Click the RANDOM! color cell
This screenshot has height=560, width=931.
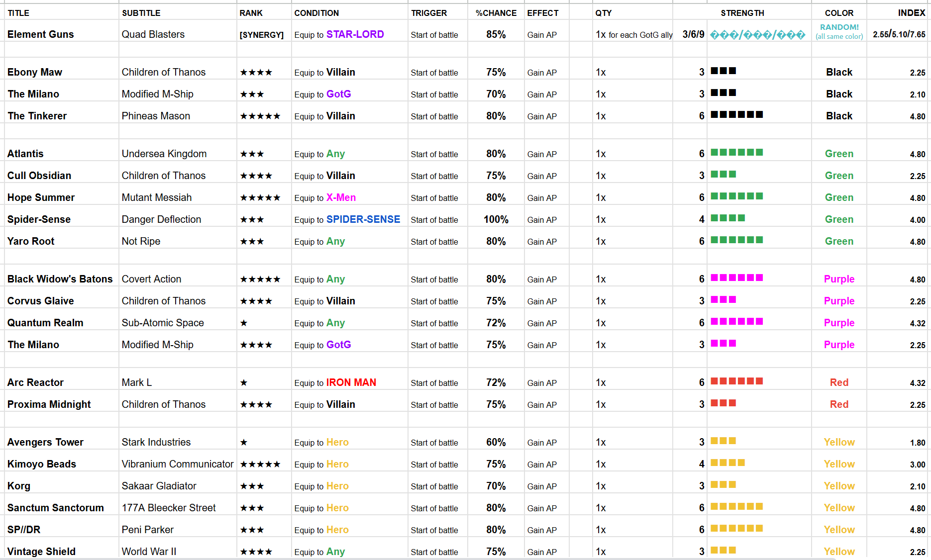(839, 31)
